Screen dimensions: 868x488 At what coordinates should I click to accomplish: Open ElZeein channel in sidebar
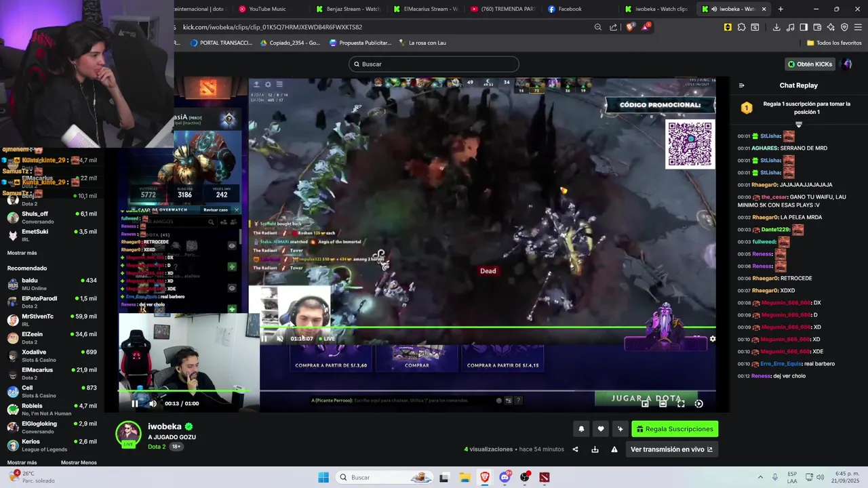point(52,338)
